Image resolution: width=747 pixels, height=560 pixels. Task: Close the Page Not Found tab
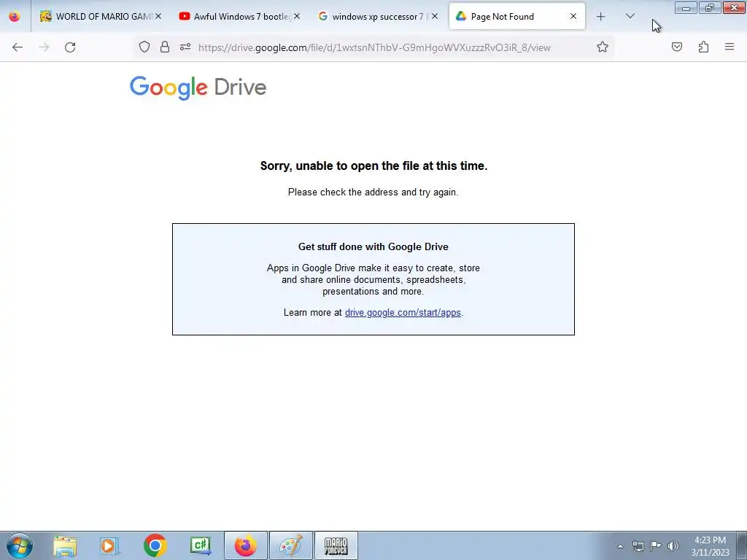click(573, 16)
